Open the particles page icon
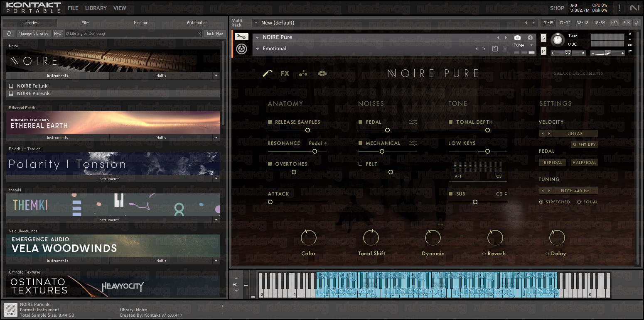This screenshot has width=644, height=320. (x=303, y=73)
